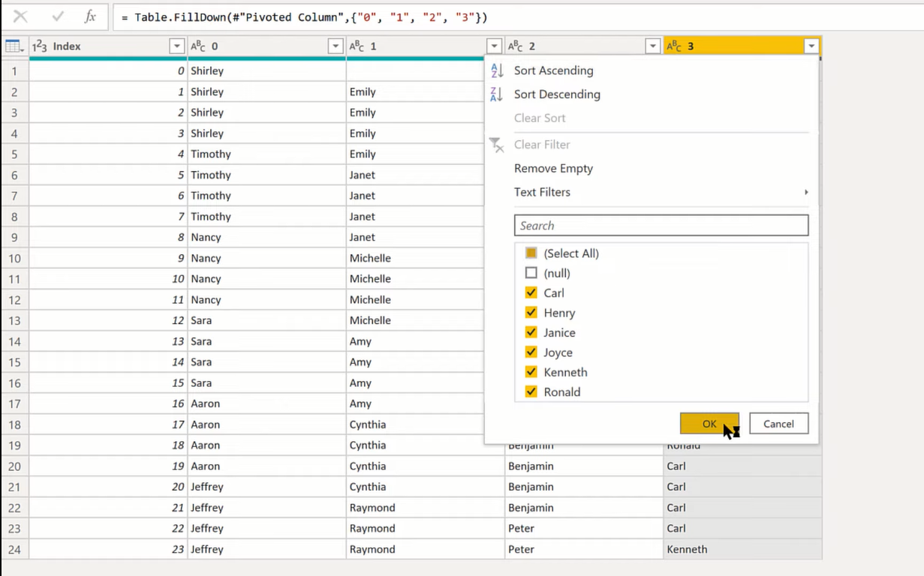Toggle the (Select All) checkbox
The image size is (924, 576).
(531, 253)
